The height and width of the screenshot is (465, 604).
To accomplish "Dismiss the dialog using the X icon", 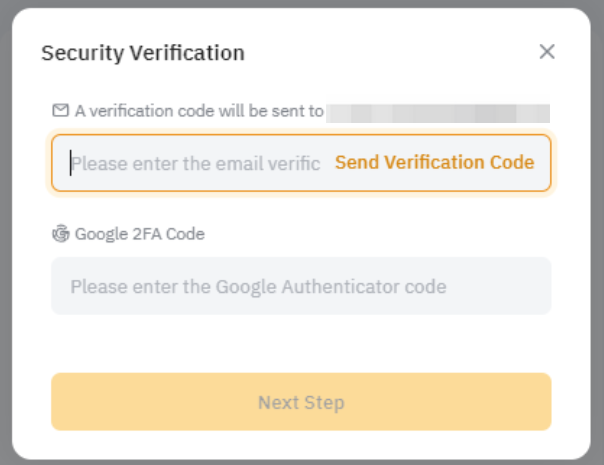I will (547, 52).
